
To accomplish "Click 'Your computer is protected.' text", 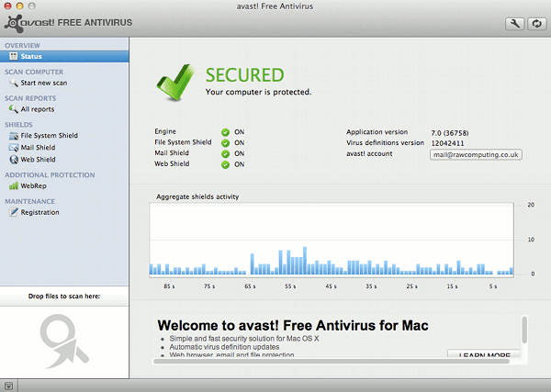I will [258, 92].
